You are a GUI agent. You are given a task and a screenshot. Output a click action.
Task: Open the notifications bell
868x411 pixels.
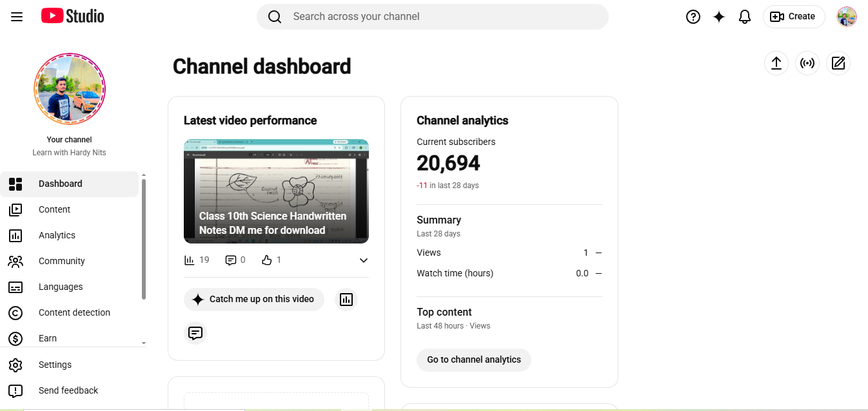[745, 17]
